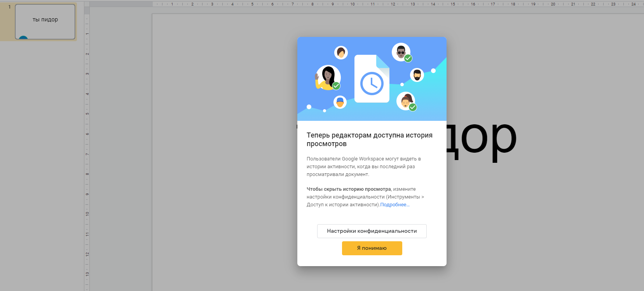This screenshot has height=291, width=644.
Task: Click the yellow "Я понимаю" button
Action: [372, 248]
